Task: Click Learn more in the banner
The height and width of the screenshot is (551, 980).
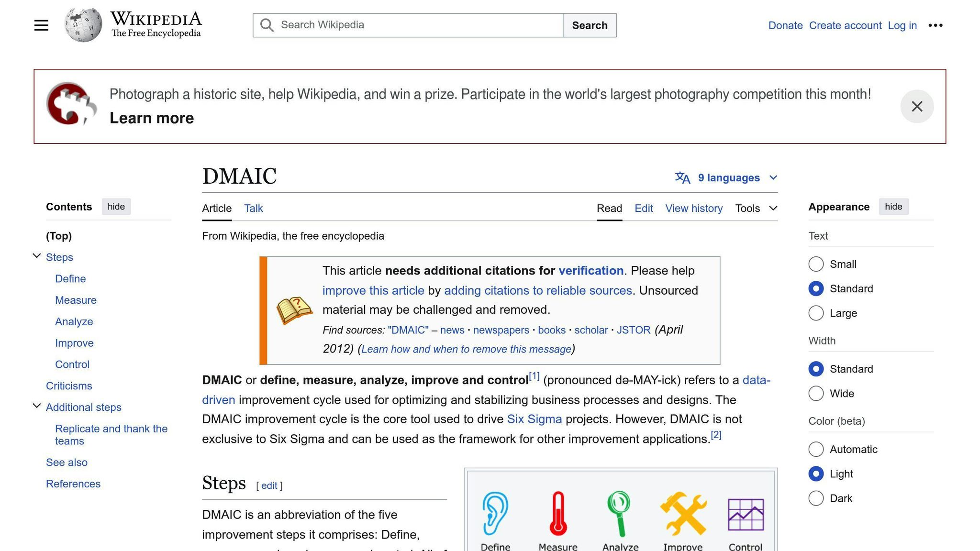Action: point(152,118)
